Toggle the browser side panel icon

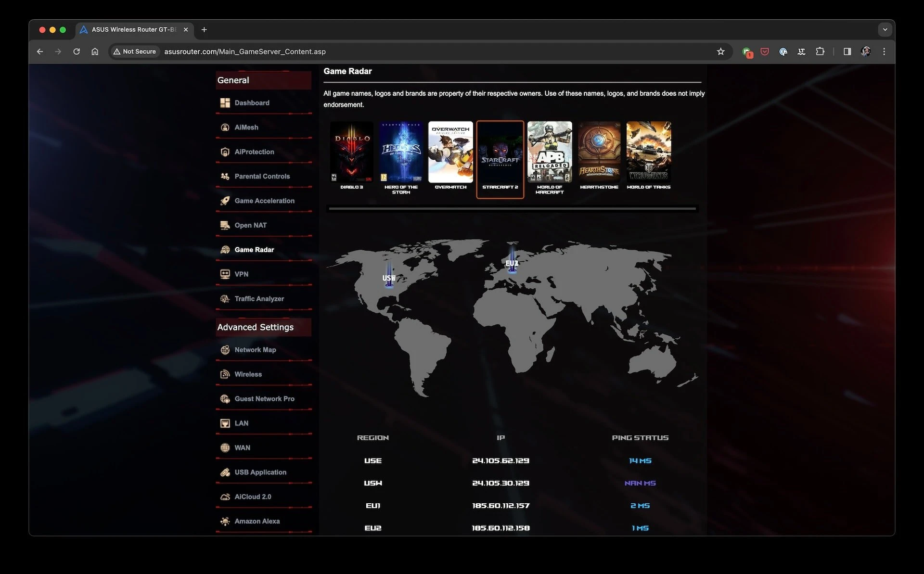[x=847, y=51]
